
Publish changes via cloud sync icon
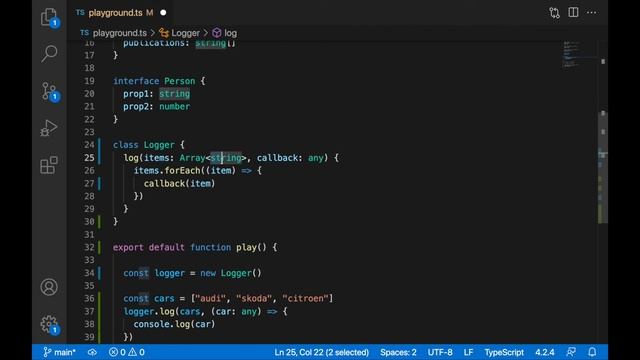92,352
